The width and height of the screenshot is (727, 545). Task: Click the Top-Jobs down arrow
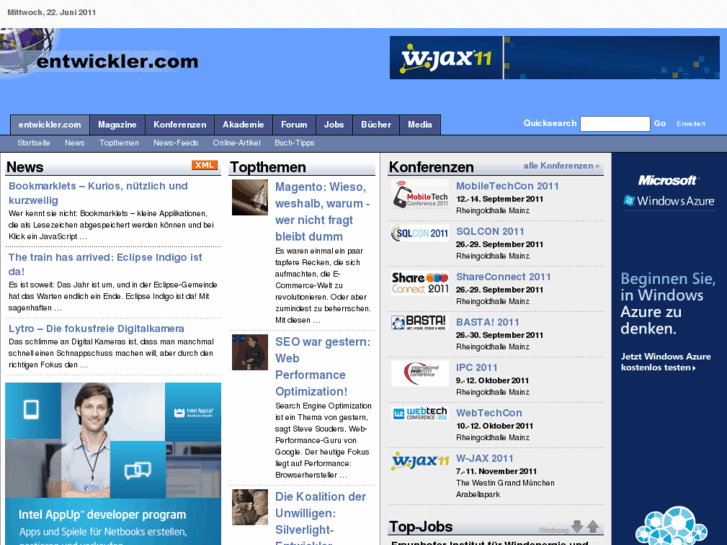[577, 526]
